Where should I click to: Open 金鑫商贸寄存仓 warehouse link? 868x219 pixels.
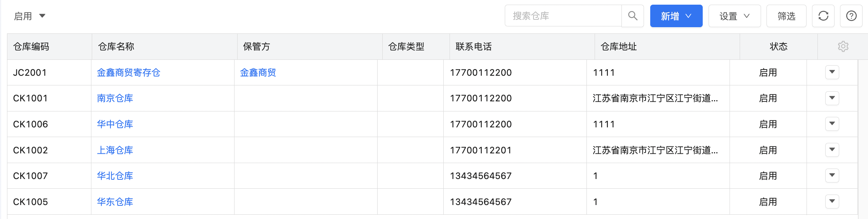coord(129,73)
